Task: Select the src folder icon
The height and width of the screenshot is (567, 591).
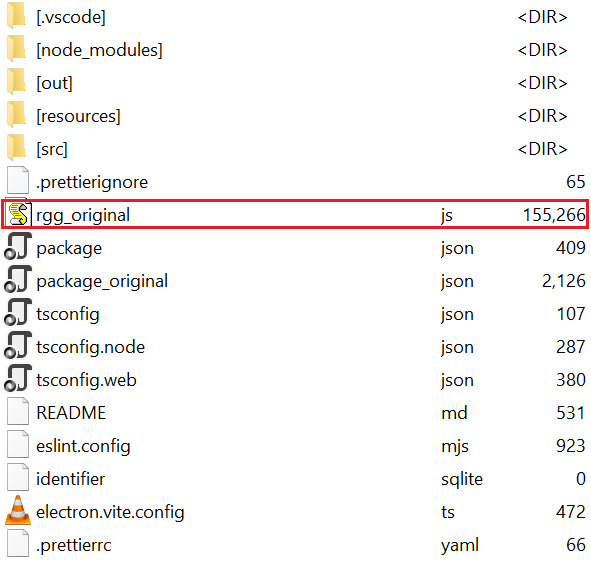Action: pyautogui.click(x=16, y=148)
